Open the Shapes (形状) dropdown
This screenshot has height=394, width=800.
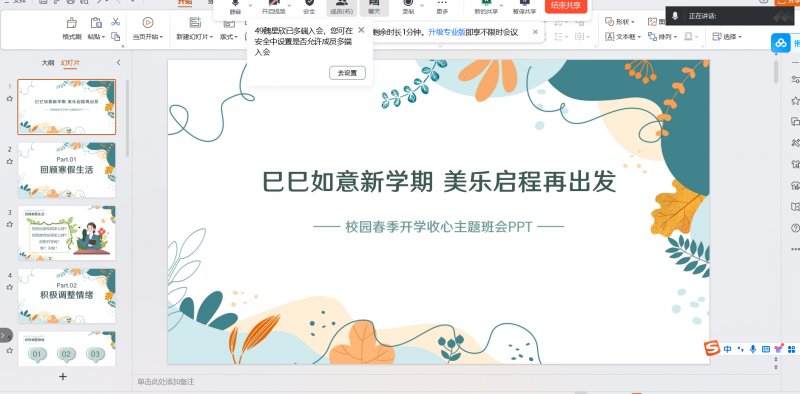pyautogui.click(x=620, y=22)
